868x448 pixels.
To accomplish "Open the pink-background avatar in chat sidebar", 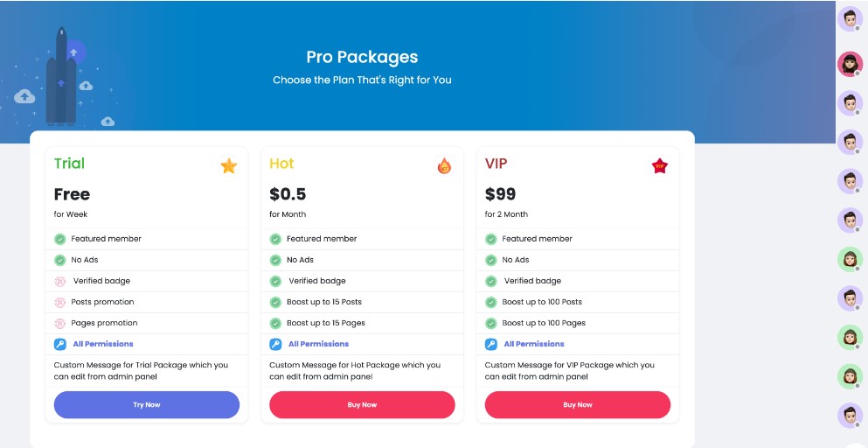I will pyautogui.click(x=851, y=64).
